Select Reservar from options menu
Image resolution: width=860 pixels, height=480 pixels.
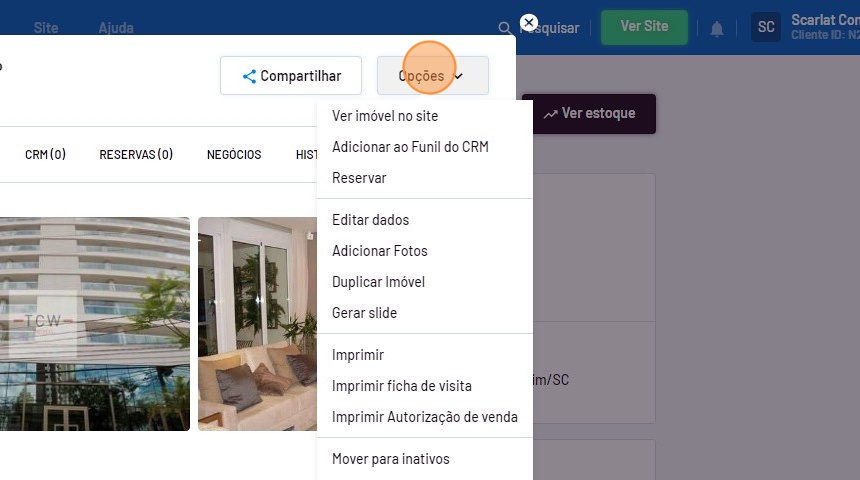pyautogui.click(x=359, y=178)
